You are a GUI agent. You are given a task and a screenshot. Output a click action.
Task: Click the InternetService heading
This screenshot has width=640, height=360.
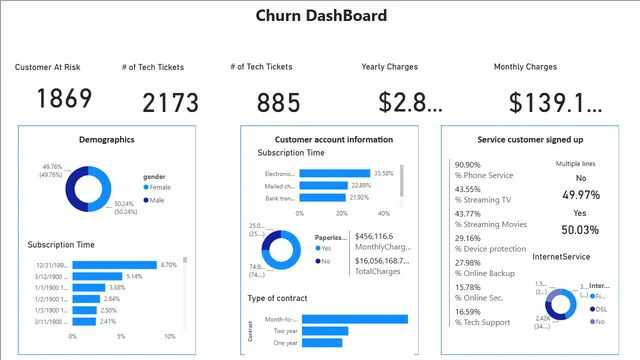[561, 257]
